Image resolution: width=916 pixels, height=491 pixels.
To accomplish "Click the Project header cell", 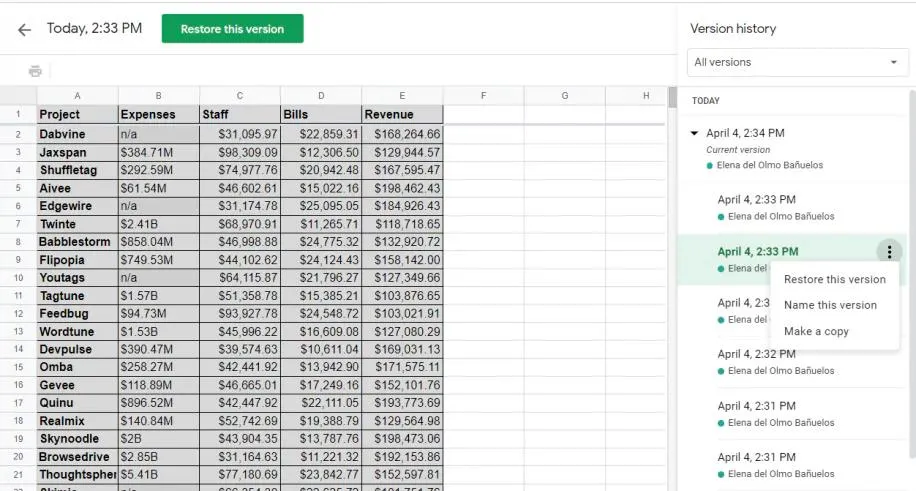I will click(77, 115).
